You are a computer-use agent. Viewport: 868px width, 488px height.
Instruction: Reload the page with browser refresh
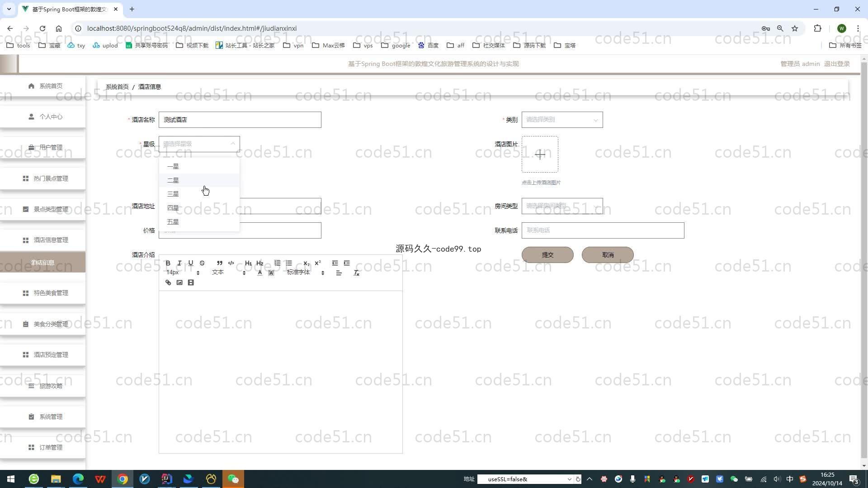42,28
